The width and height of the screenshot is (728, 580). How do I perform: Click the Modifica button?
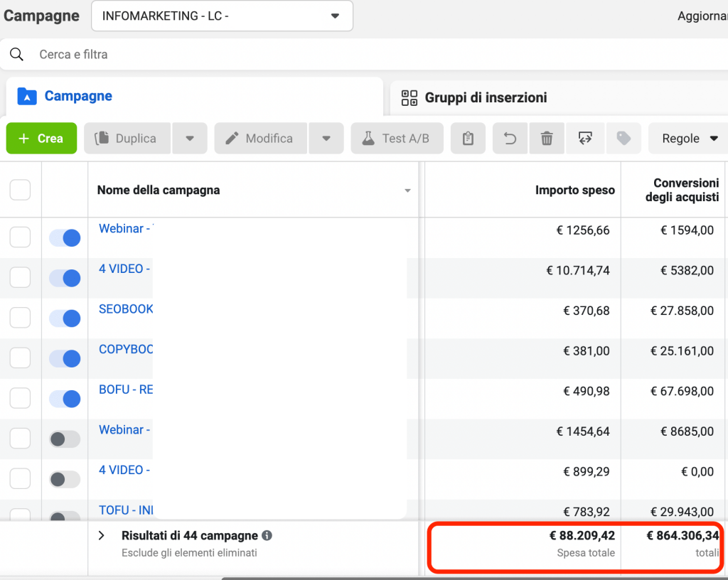click(260, 139)
